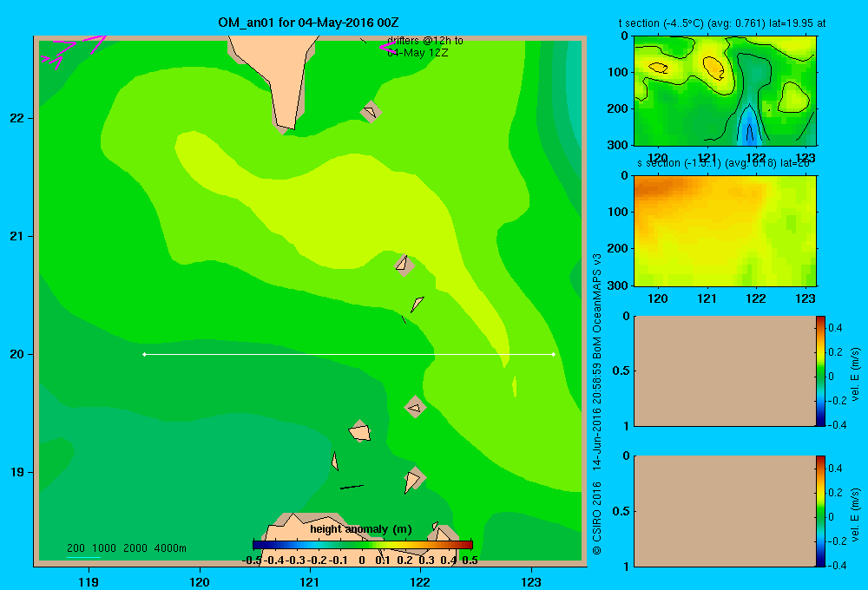This screenshot has width=868, height=590.
Task: Click the blue cold core in the temperature section
Action: coord(749,128)
